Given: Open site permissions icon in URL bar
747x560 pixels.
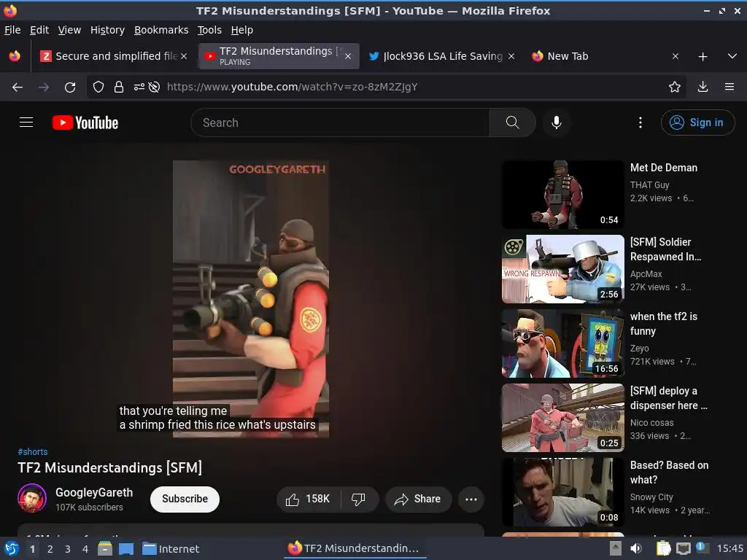Looking at the screenshot, I should [x=139, y=87].
